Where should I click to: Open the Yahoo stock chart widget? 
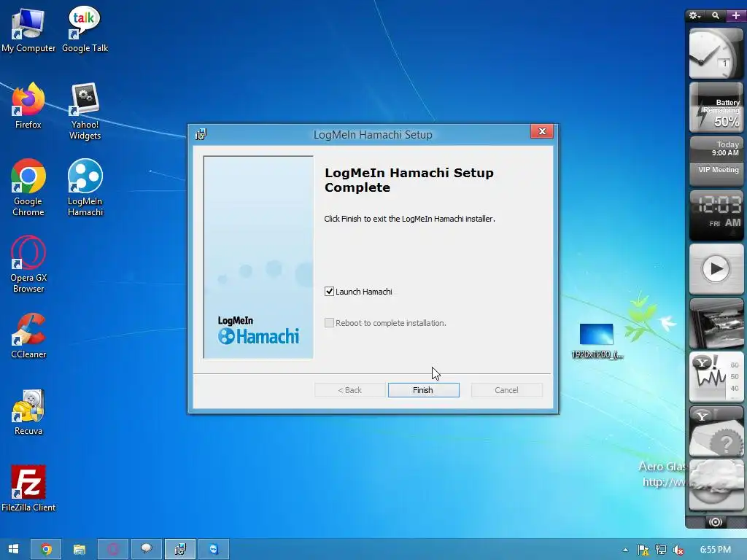(x=716, y=377)
